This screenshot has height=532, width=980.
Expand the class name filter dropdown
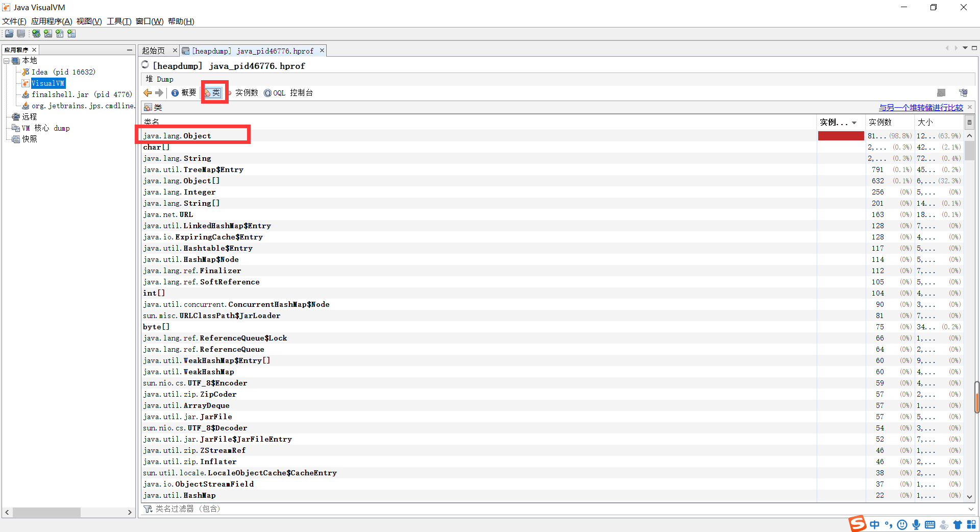click(970, 509)
